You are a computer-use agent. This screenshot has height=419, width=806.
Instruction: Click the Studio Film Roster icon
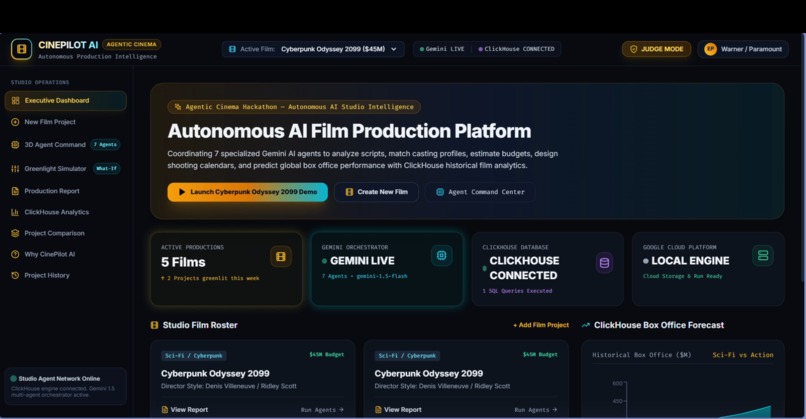tap(154, 325)
